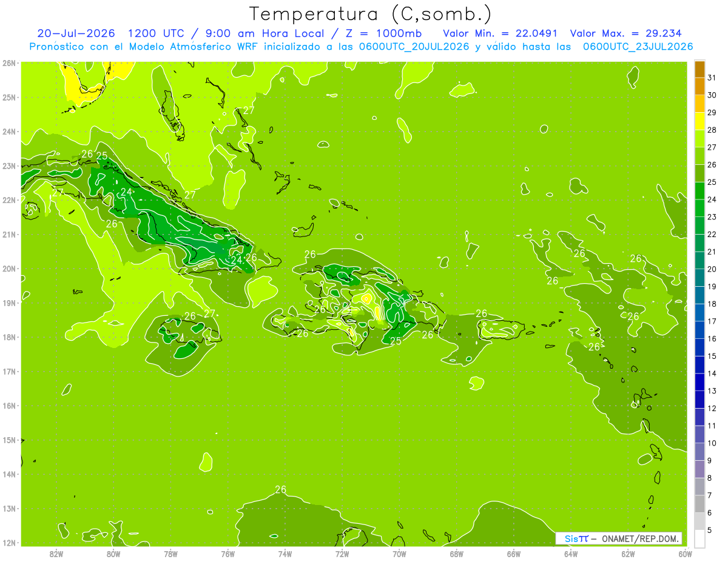Click the 82W longitude axis label

tap(56, 554)
